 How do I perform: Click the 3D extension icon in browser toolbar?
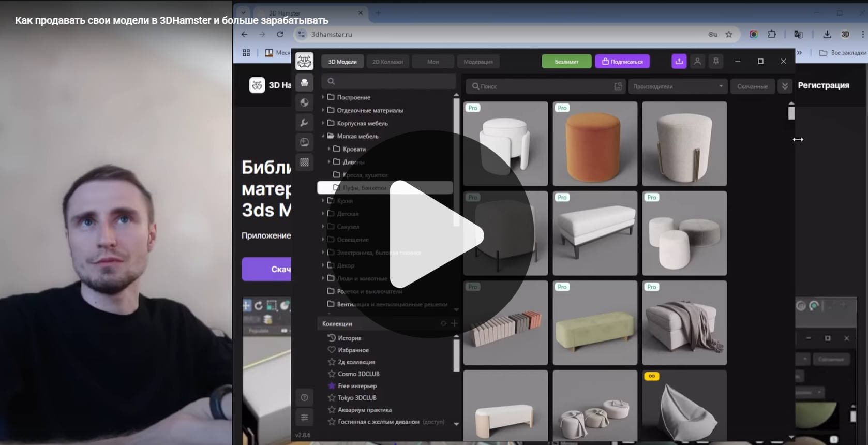point(845,34)
